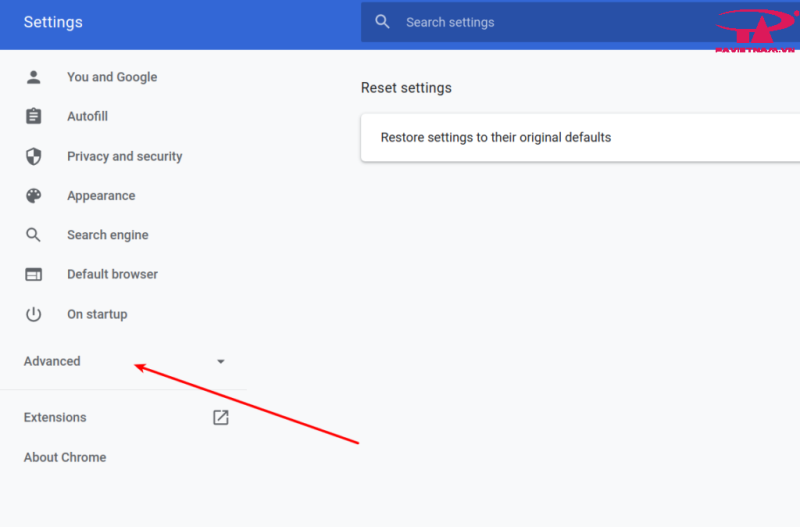Viewport: 800px width, 527px height.
Task: Click the person icon beside You and Google
Action: click(34, 77)
